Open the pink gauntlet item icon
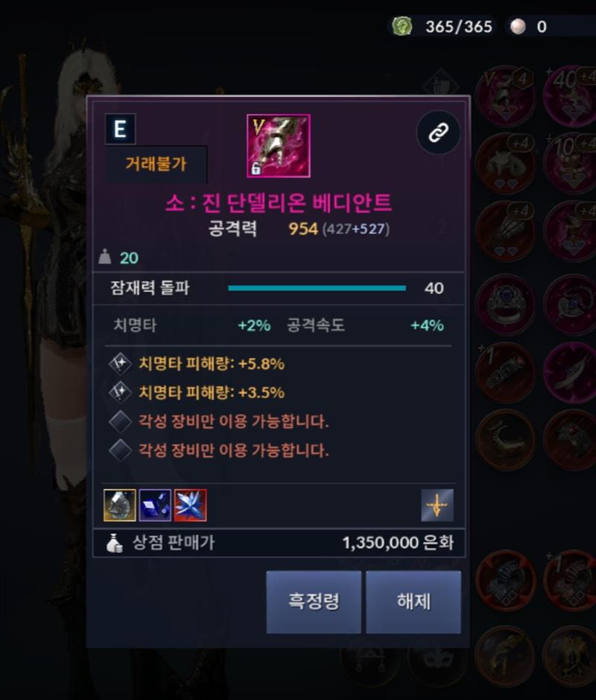The height and width of the screenshot is (700, 596). coord(279,145)
